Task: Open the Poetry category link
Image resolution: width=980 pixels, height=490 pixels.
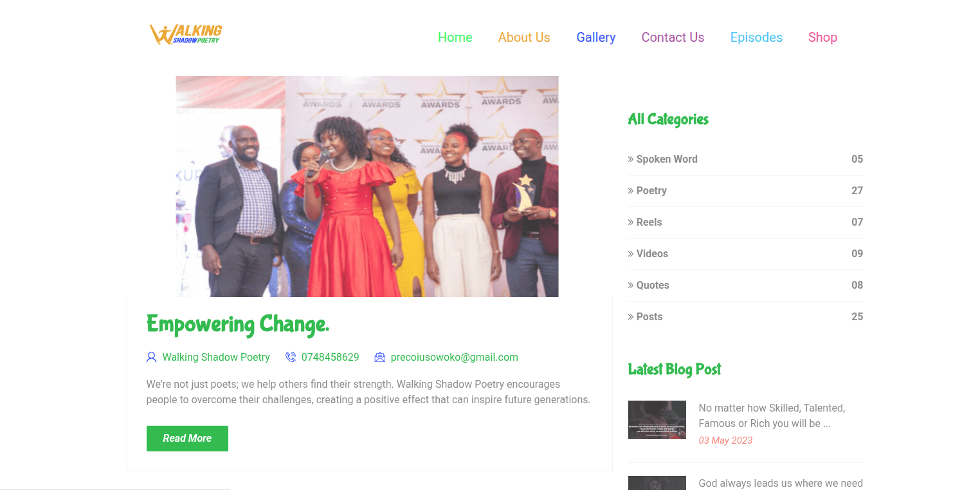Action: 651,191
